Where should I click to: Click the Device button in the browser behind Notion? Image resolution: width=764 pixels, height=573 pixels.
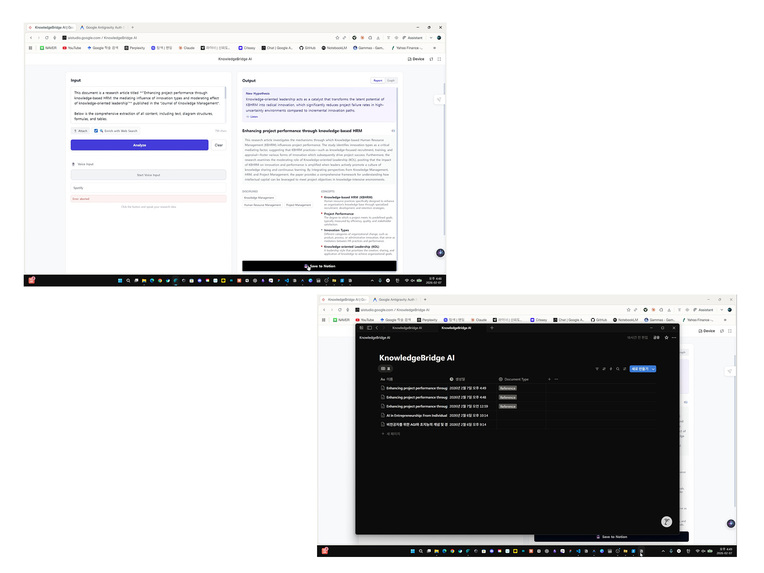click(707, 331)
